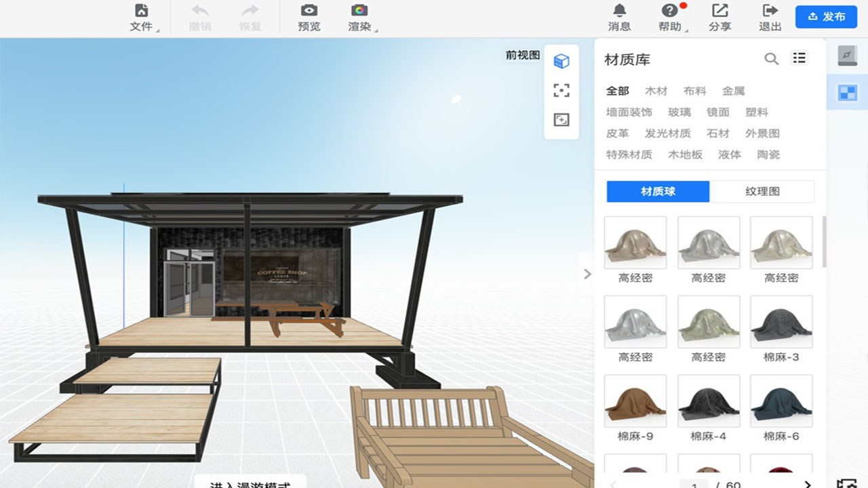Click the 发布 publish button
This screenshot has width=868, height=488.
pos(826,17)
